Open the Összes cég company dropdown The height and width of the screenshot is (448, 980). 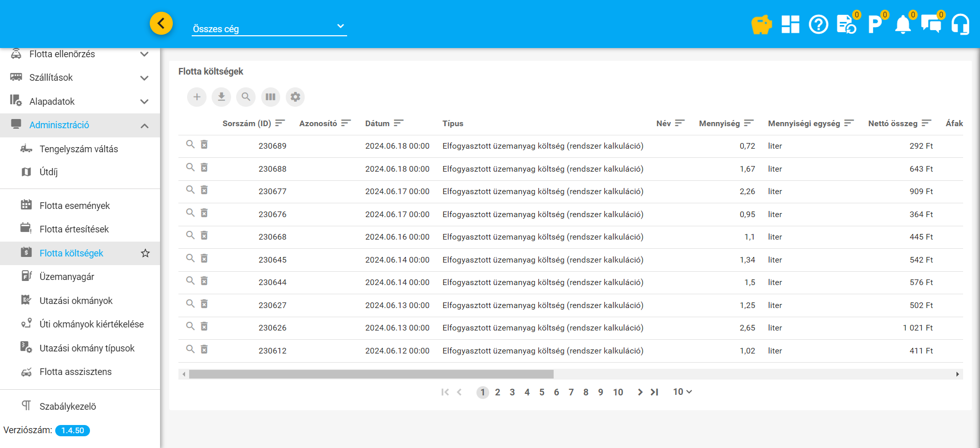pos(269,29)
